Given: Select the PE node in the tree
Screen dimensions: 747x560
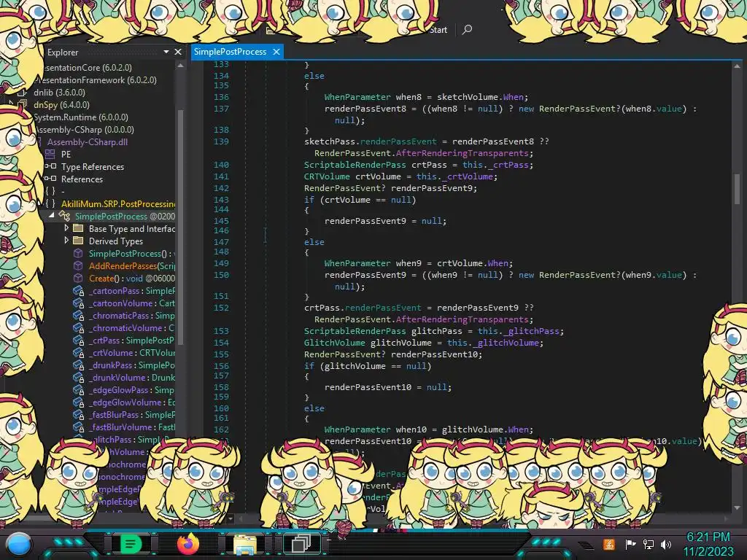Looking at the screenshot, I should [66, 155].
